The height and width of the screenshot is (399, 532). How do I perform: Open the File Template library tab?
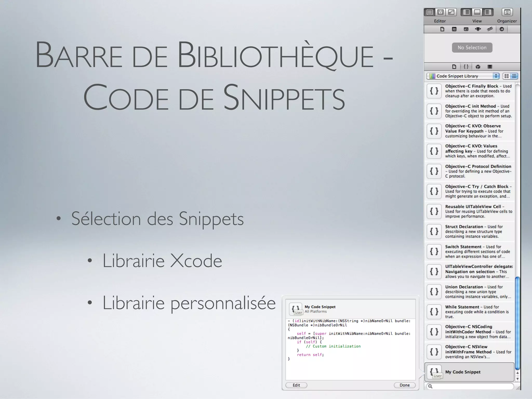coord(454,67)
